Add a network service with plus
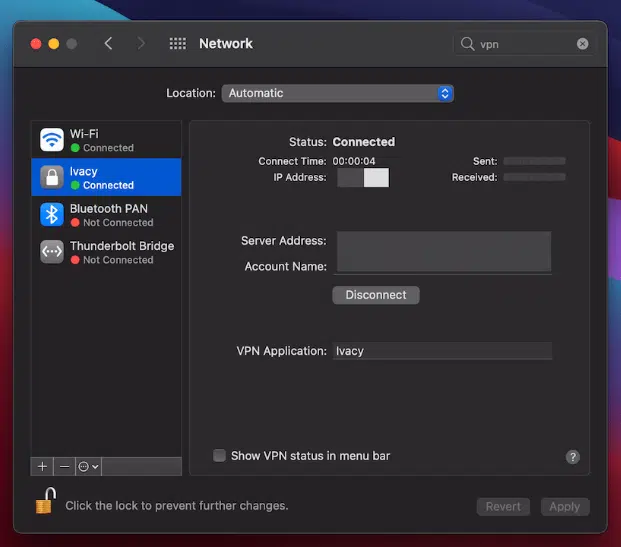This screenshot has height=547, width=621. point(42,467)
